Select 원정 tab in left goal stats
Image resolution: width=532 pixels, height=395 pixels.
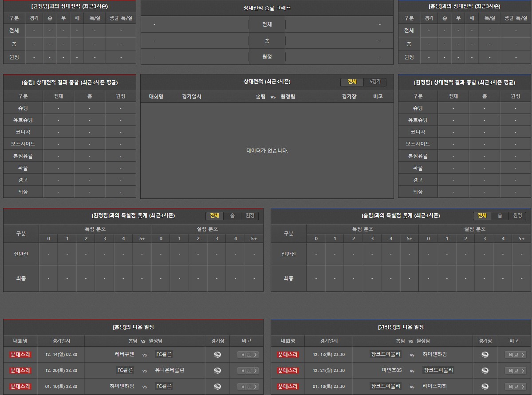(250, 216)
